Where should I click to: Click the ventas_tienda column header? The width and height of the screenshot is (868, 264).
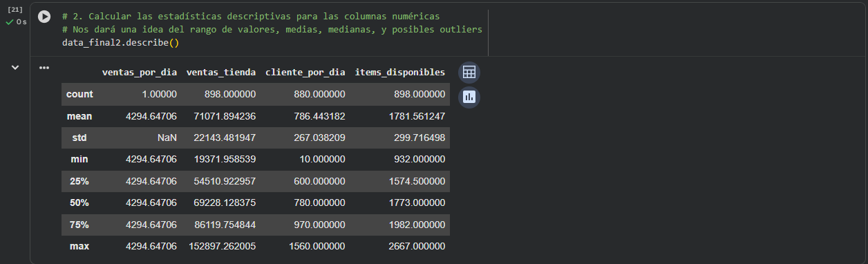coord(221,73)
